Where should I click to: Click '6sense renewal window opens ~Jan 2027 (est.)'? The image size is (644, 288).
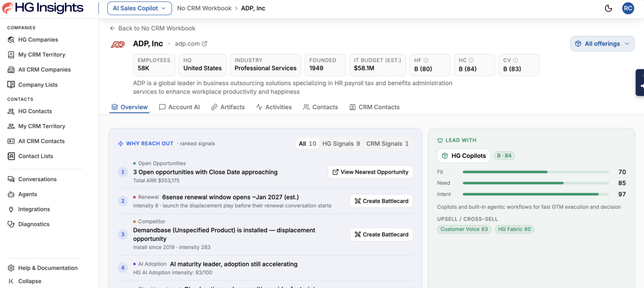[231, 197]
